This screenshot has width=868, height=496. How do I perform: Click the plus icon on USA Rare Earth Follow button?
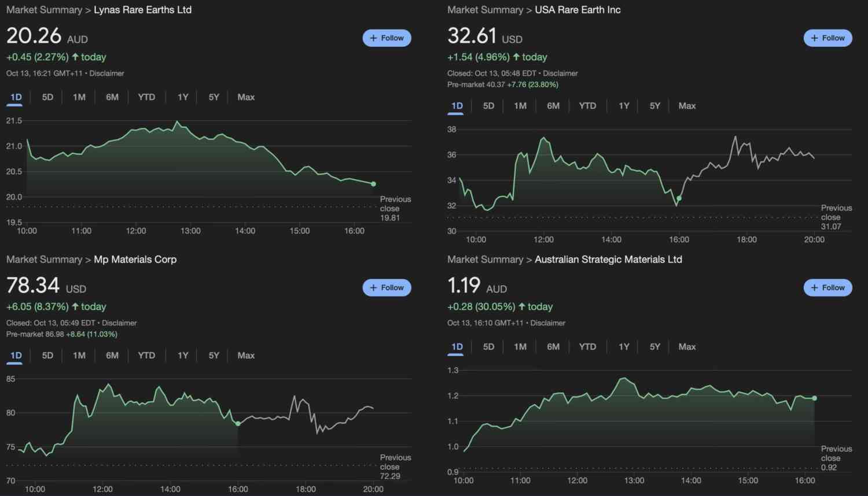pyautogui.click(x=814, y=38)
